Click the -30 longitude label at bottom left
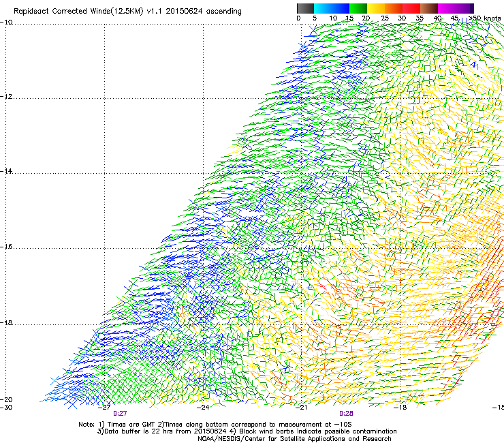Viewport: 504px width, 443px height. pos(6,408)
